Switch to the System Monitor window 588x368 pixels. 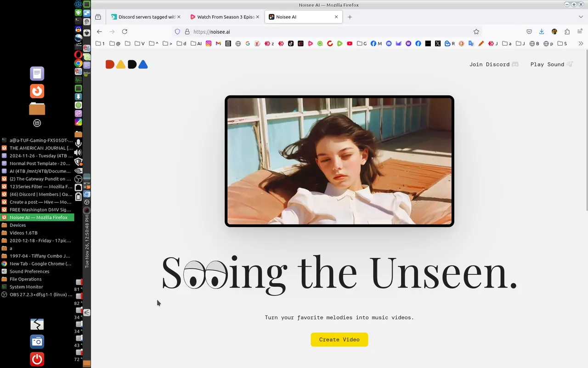pyautogui.click(x=37, y=287)
